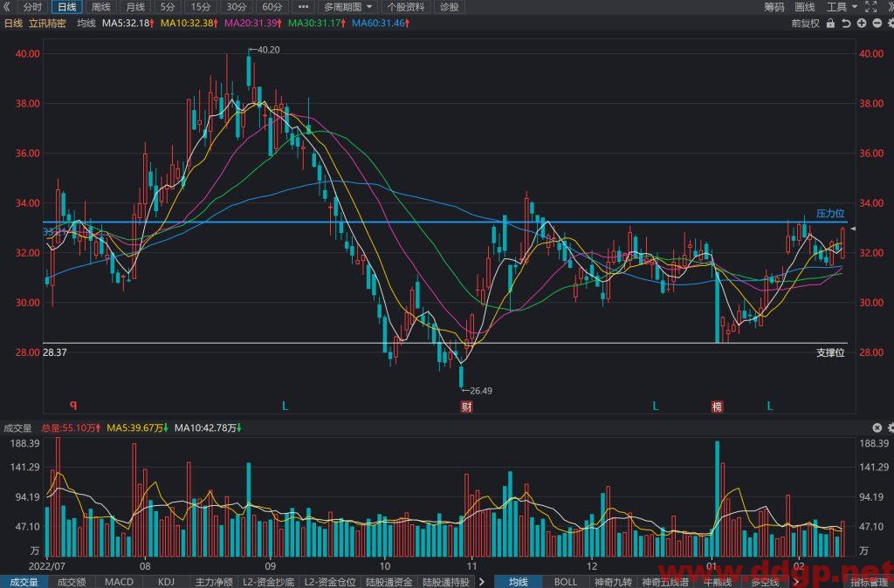The image size is (894, 588).
Task: Select the 神奇九转 indicator tab
Action: tap(613, 582)
